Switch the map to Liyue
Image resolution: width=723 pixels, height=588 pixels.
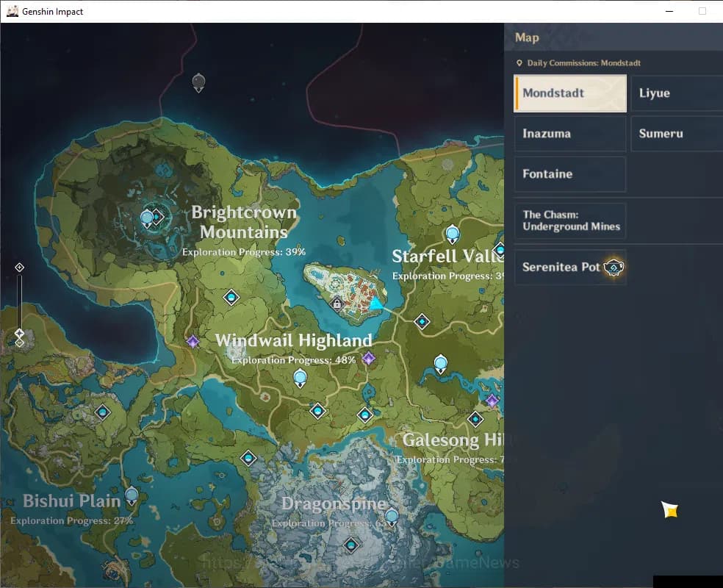pos(677,93)
